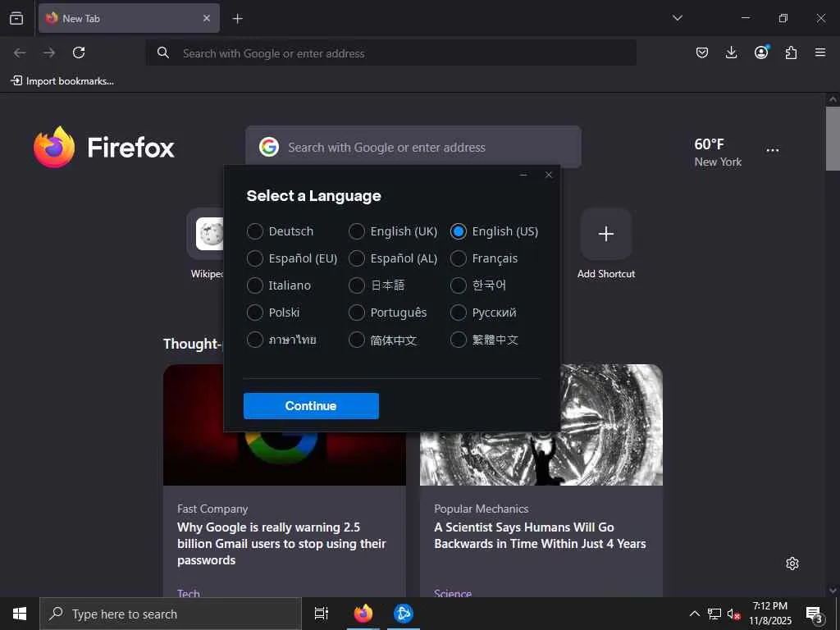Image resolution: width=840 pixels, height=630 pixels.
Task: Open the Popular Mechanics time article
Action: click(x=540, y=536)
